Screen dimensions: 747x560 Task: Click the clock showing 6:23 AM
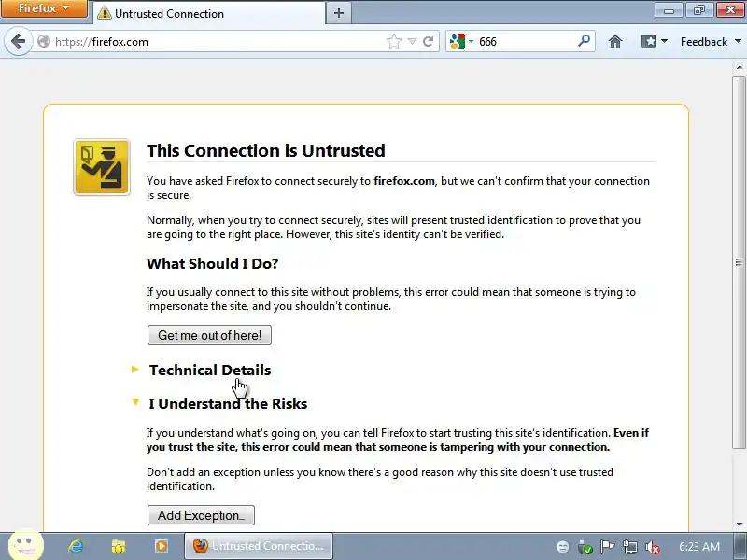click(699, 546)
